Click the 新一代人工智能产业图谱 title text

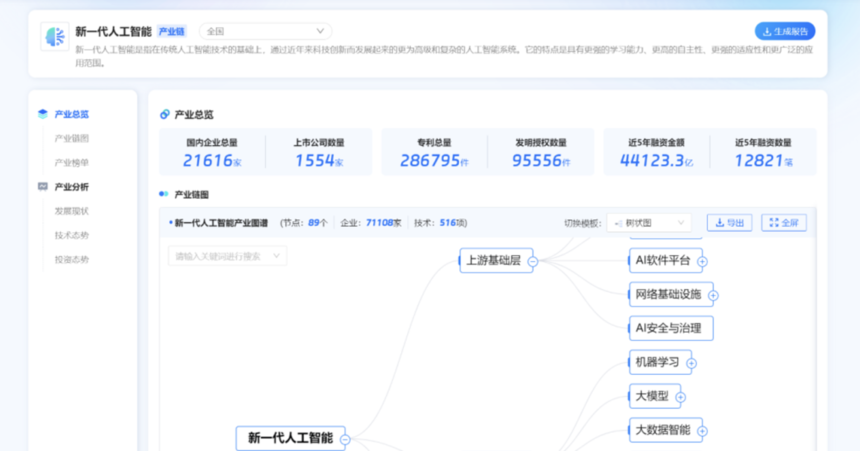pos(221,223)
